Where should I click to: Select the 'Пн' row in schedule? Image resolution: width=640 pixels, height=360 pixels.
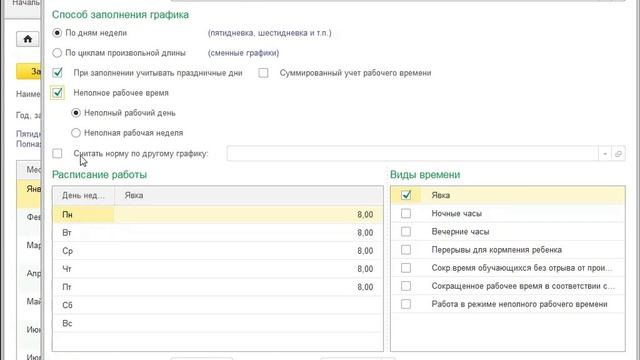[x=218, y=214]
